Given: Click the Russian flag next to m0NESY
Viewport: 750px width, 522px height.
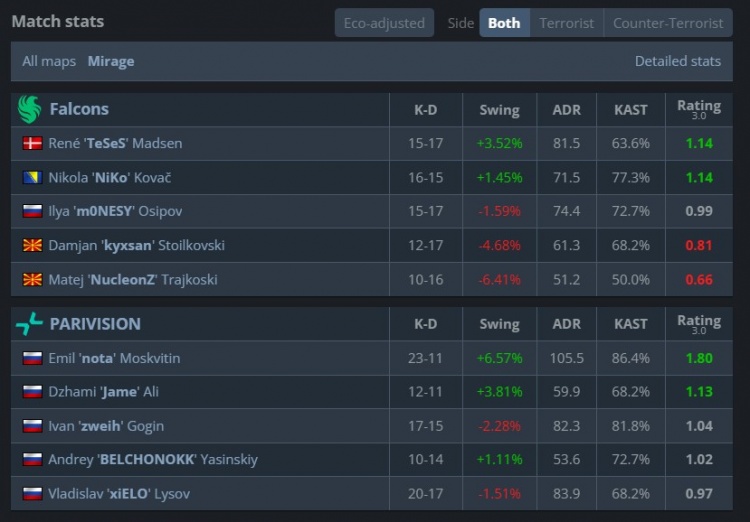Looking at the screenshot, I should [x=32, y=211].
